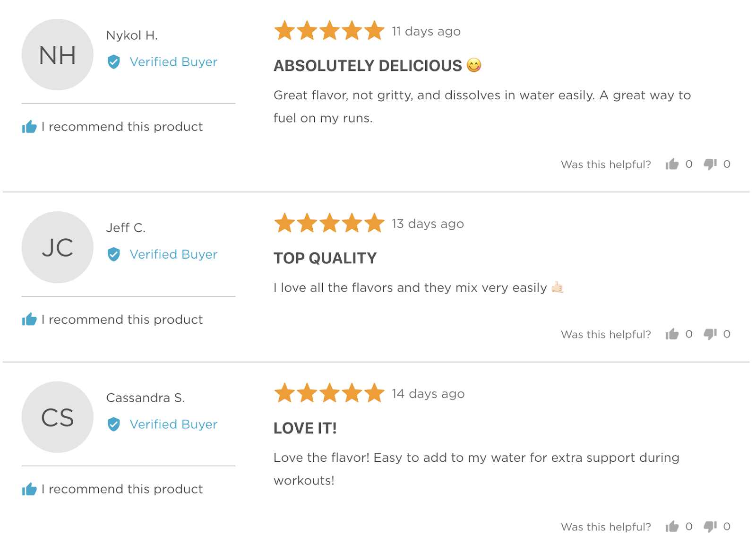Screen dimensions: 756x554
Task: Click the 'TOP QUALITY' review heading
Action: [x=325, y=258]
